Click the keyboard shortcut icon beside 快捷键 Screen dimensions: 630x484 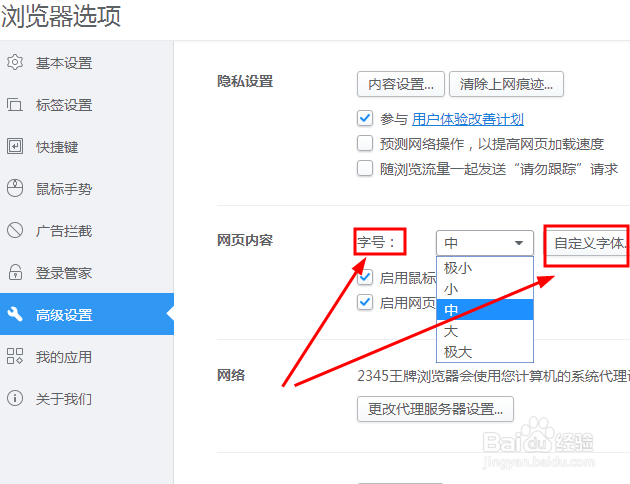pos(15,146)
